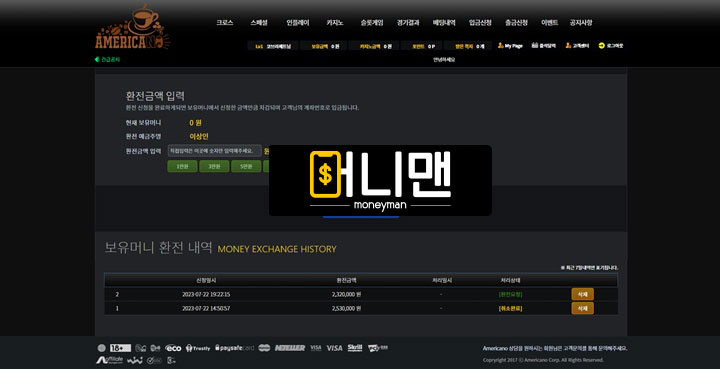720x369 pixels.
Task: Open the 이벤트 page
Action: [549, 22]
